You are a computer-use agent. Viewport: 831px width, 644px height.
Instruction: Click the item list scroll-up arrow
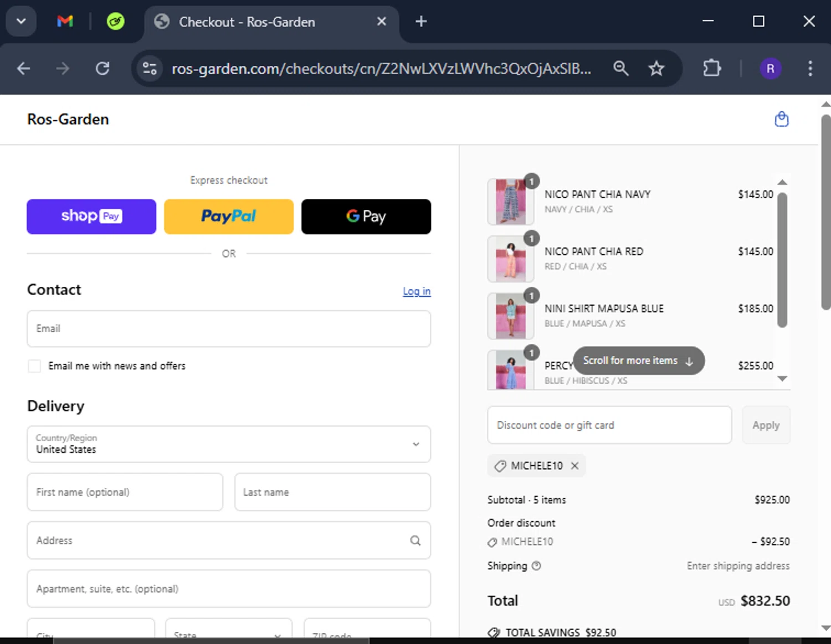point(782,182)
